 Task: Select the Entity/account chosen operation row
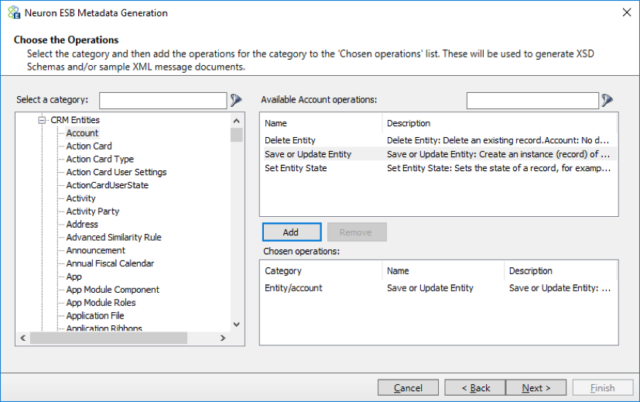coord(438,288)
